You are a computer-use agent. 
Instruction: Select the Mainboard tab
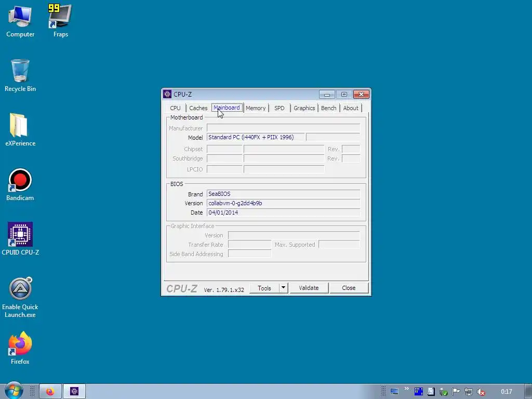(x=227, y=108)
